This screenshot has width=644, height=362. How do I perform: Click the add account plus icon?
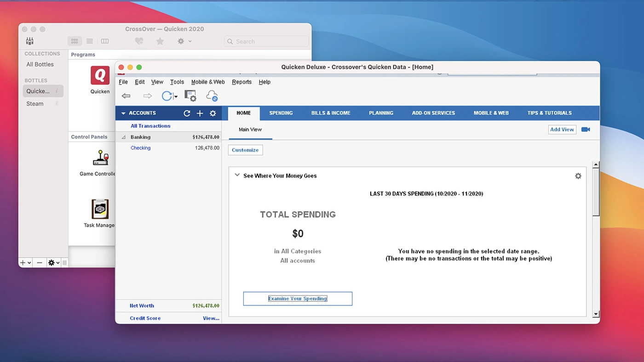point(200,113)
